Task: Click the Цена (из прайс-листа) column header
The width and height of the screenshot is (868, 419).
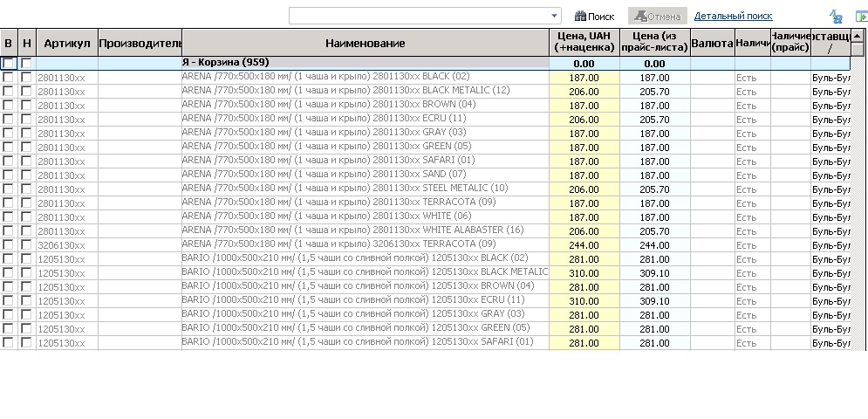Action: pyautogui.click(x=655, y=42)
